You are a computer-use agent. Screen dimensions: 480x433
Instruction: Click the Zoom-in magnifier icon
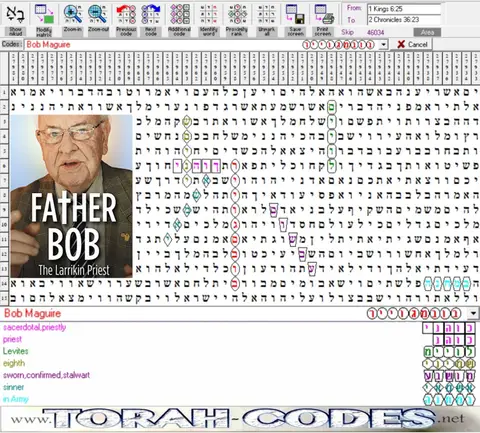click(72, 14)
